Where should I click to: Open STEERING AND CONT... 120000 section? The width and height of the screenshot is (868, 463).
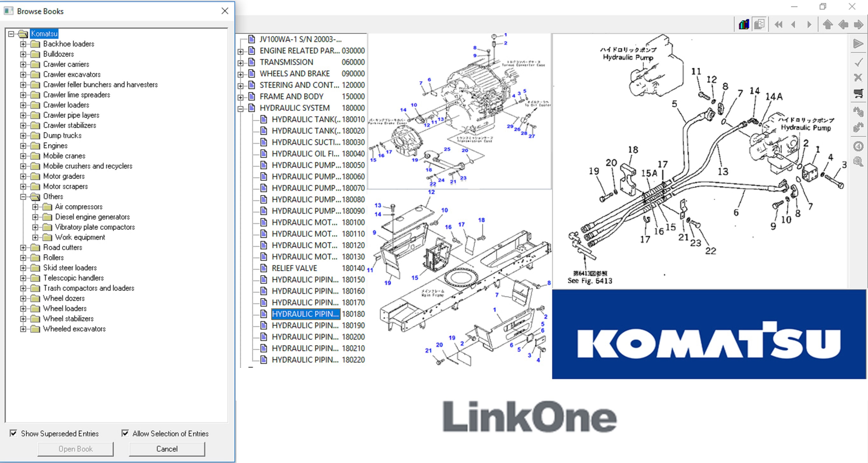click(x=312, y=85)
